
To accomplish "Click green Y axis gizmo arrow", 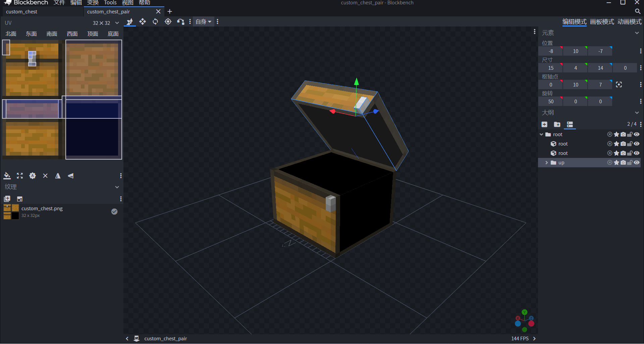I will click(x=357, y=81).
